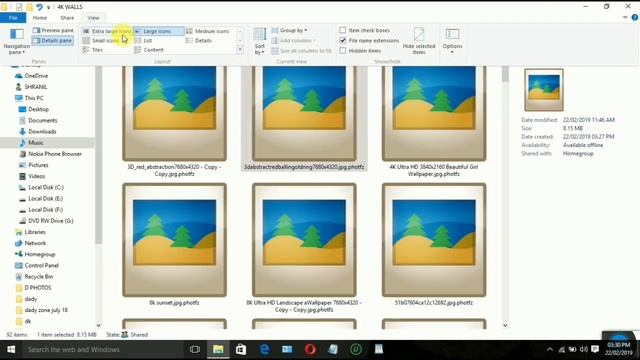This screenshot has width=640, height=360.
Task: Open Windows Store from taskbar
Action: coord(241,349)
